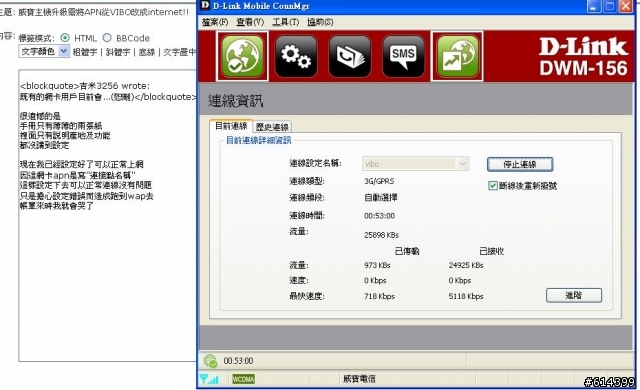Viewport: 640px width, 390px height.
Task: Open the 連線設定名稱 vibo combo box
Action: coord(416,164)
